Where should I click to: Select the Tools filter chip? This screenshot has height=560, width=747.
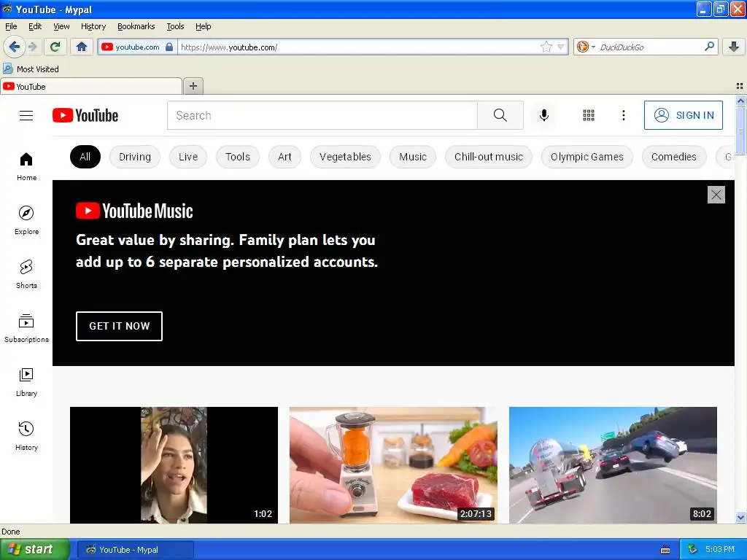(x=238, y=157)
